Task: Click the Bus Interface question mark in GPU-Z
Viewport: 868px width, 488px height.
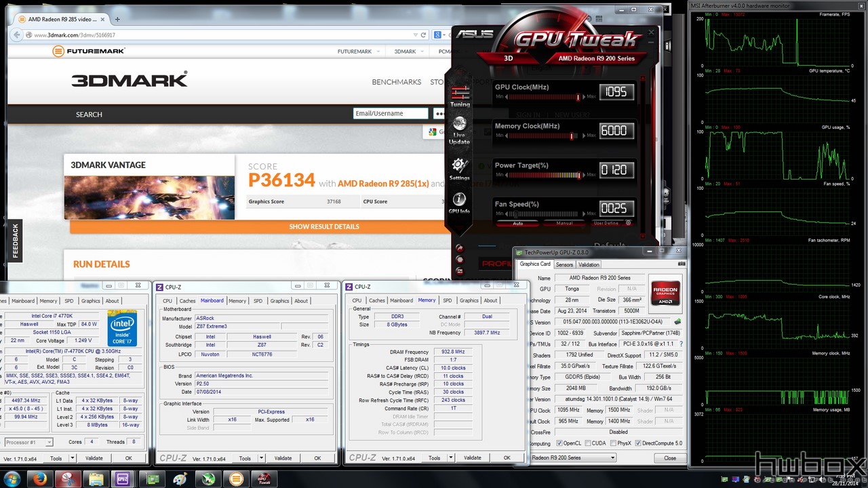Action: 682,344
